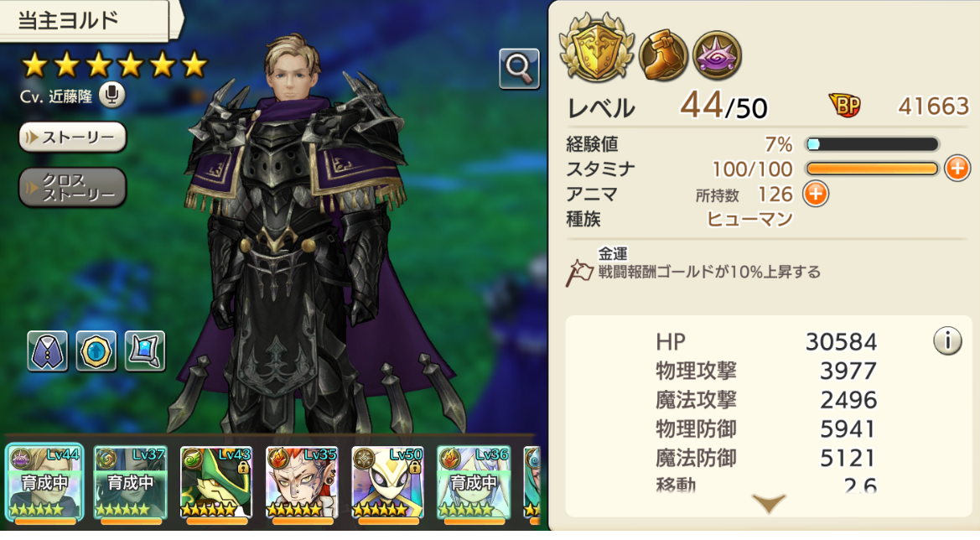Select the Lv35 red-haired character
This screenshot has width=980, height=540.
tap(302, 483)
